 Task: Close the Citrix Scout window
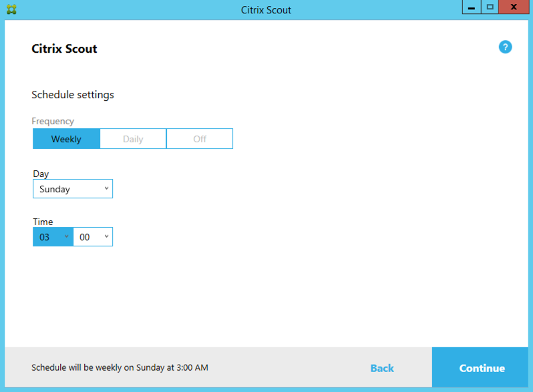(514, 7)
